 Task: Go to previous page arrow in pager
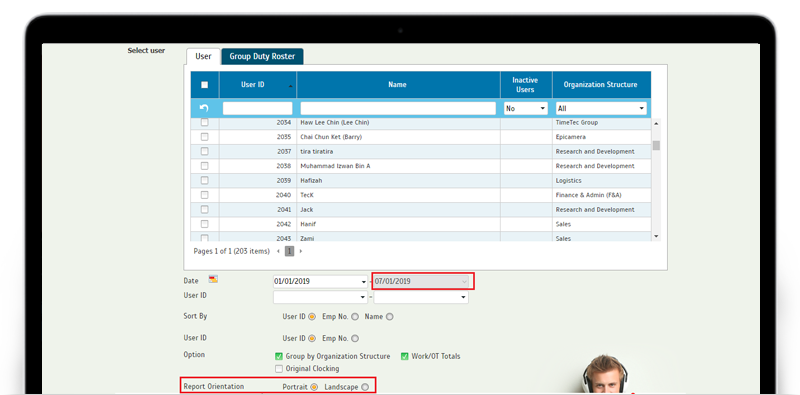278,251
